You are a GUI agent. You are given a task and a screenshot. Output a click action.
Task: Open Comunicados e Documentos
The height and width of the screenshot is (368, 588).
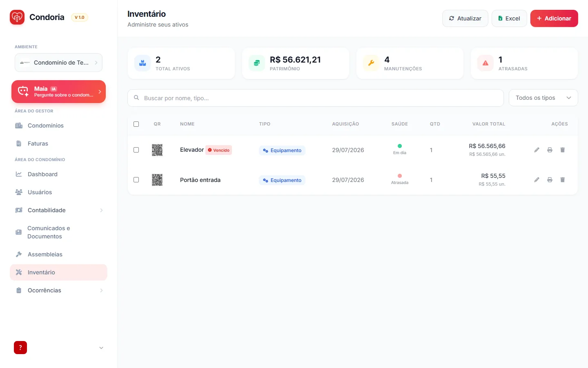coord(58,232)
